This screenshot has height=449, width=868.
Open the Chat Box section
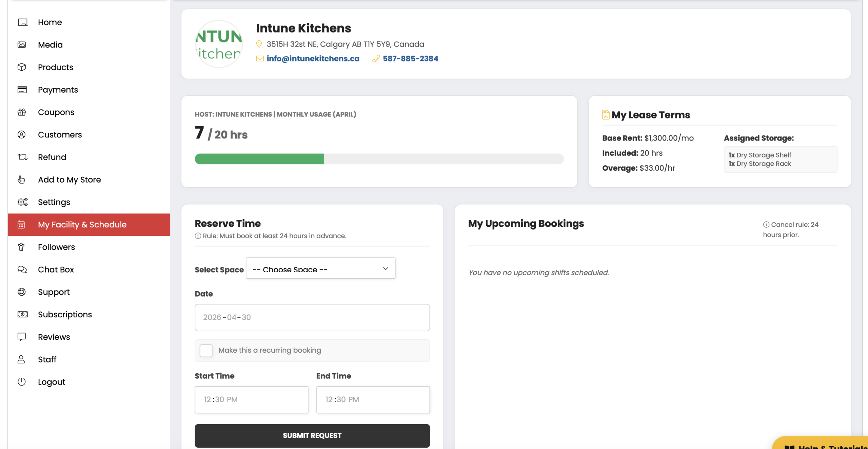click(56, 269)
